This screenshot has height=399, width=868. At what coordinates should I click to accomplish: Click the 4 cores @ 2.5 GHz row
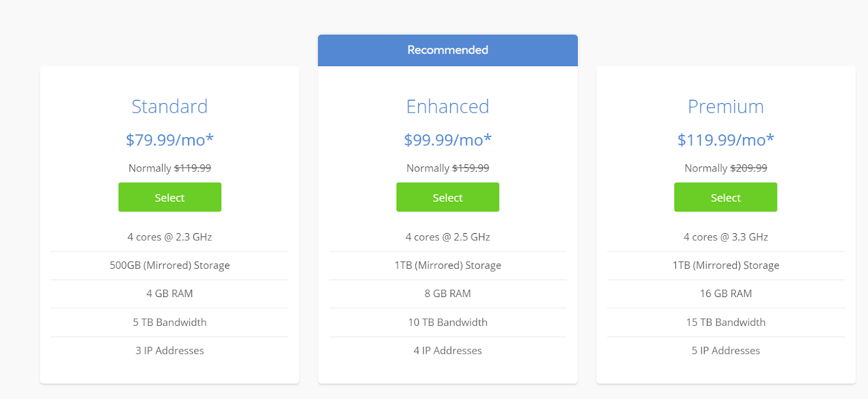pyautogui.click(x=448, y=237)
